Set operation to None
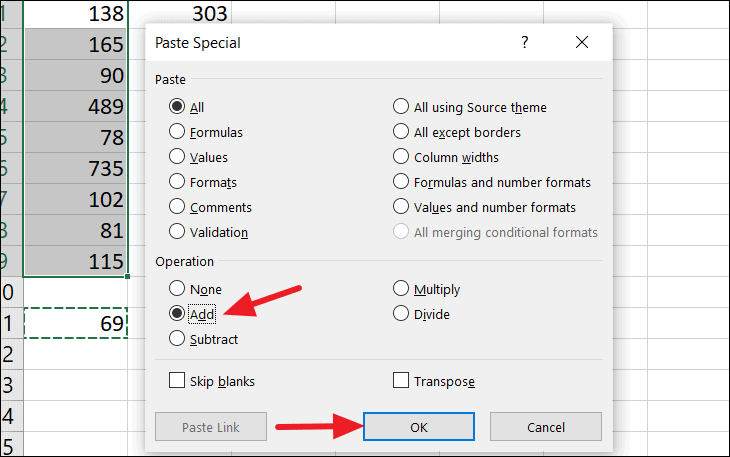Image resolution: width=730 pixels, height=457 pixels. pos(177,289)
